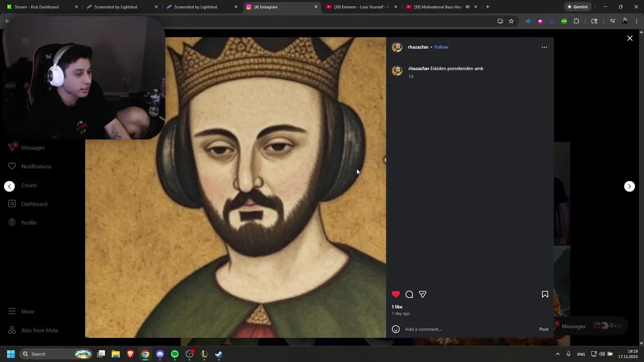The image size is (644, 362).
Task: Open Discord from the taskbar
Action: [x=160, y=354]
